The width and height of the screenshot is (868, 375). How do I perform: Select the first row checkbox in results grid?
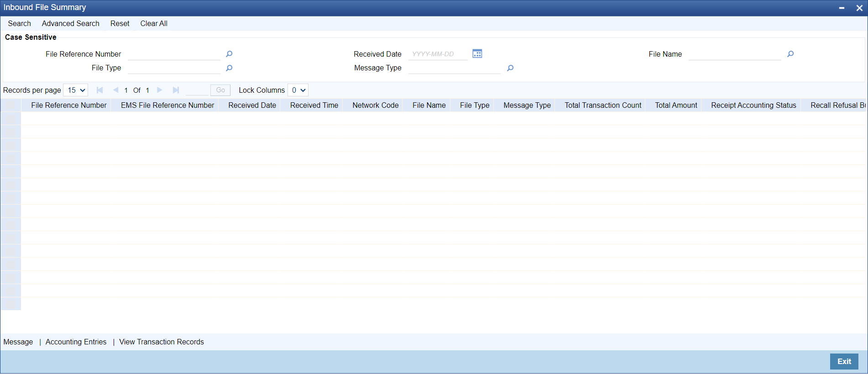pyautogui.click(x=11, y=118)
